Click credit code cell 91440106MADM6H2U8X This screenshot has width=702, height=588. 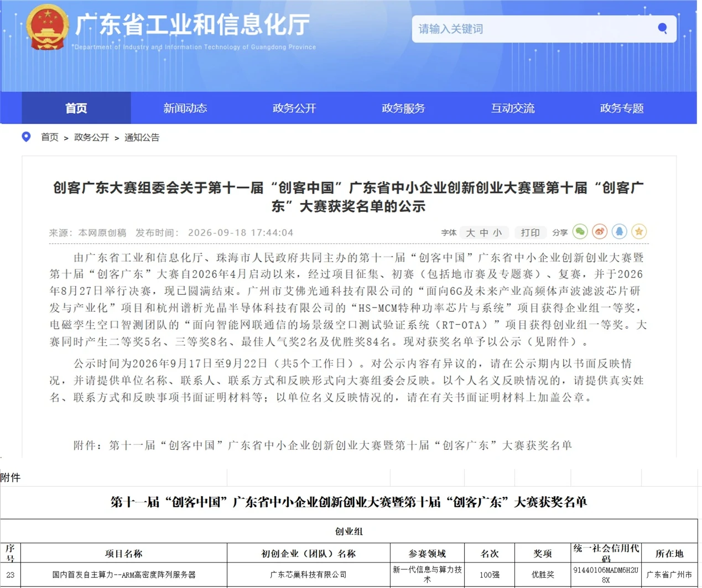click(x=606, y=575)
